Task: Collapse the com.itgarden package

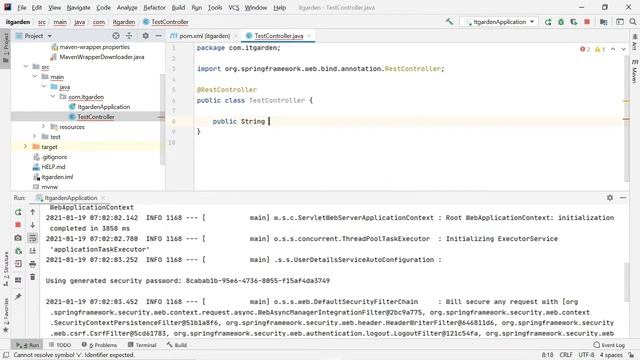Action: tap(53, 96)
